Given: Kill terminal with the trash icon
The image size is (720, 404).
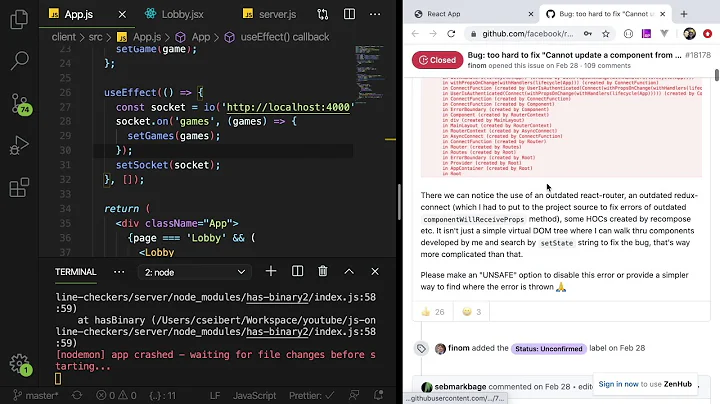Looking at the screenshot, I should click(323, 271).
